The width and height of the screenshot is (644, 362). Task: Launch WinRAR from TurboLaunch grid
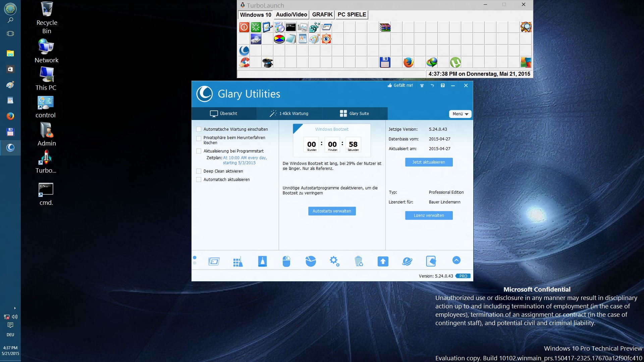point(385,27)
